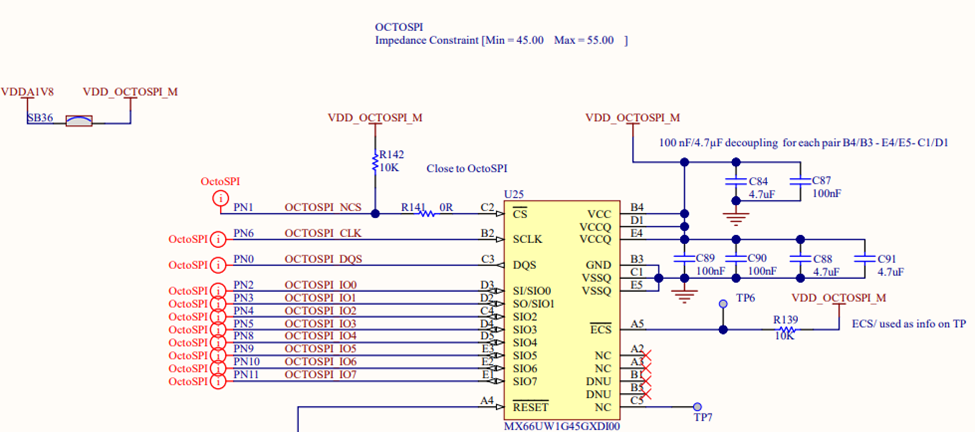The width and height of the screenshot is (975, 432).
Task: Select the OCTOSPI_DQS net label
Action: [x=323, y=259]
